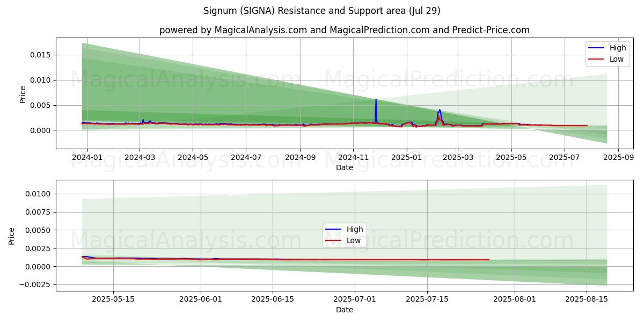Screen dimensions: 644x322
Task: Click the '0.0025' price tick on bottom chart
Action: pos(39,248)
